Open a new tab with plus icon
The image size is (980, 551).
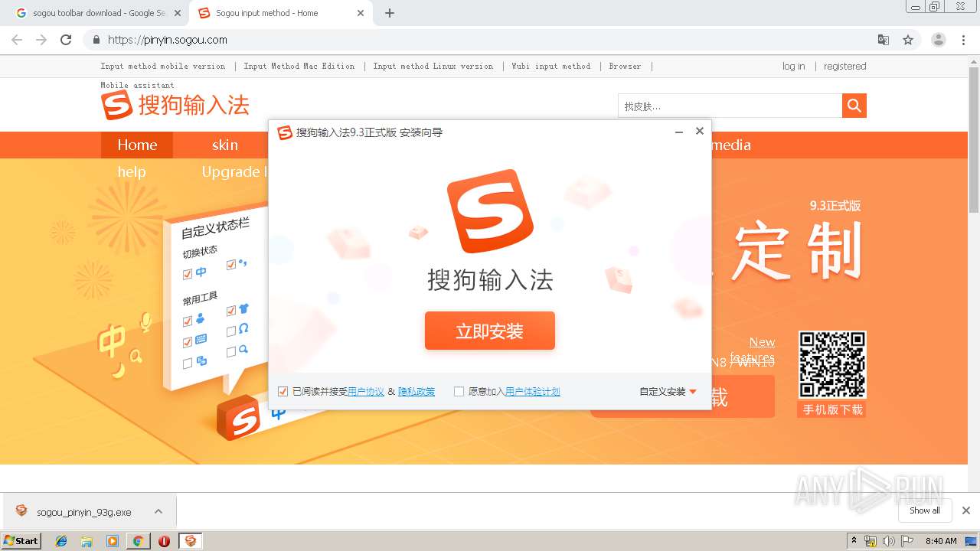389,13
